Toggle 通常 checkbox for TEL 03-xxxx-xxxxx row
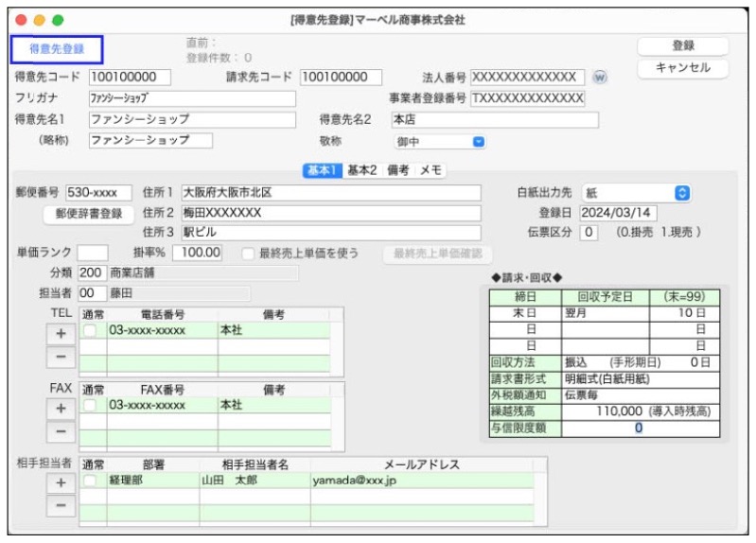 pyautogui.click(x=90, y=330)
